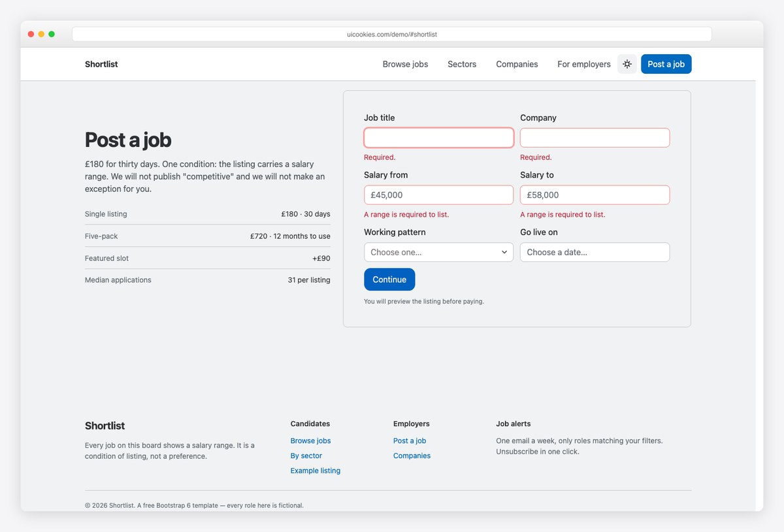Open footer Companies link
This screenshot has width=784, height=532.
pos(412,456)
